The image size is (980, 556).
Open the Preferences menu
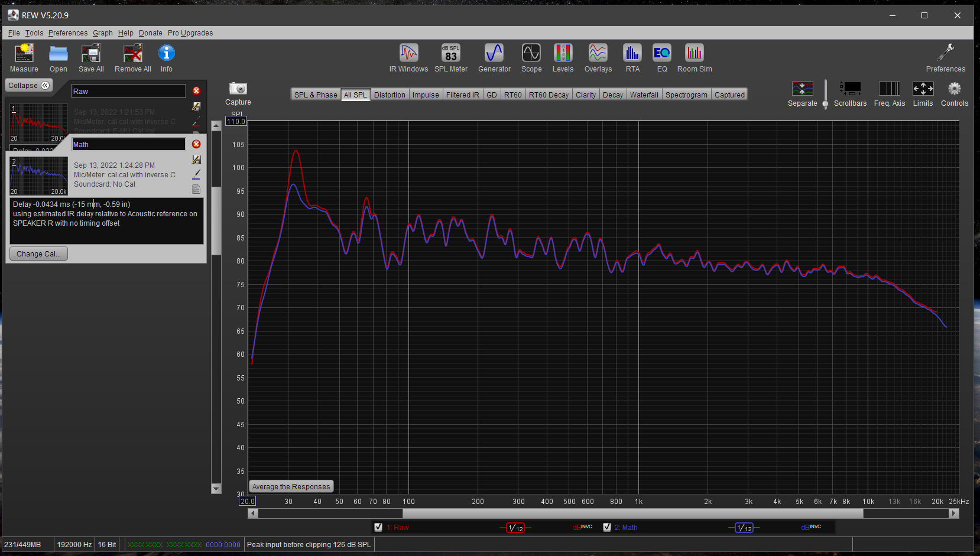pos(68,33)
